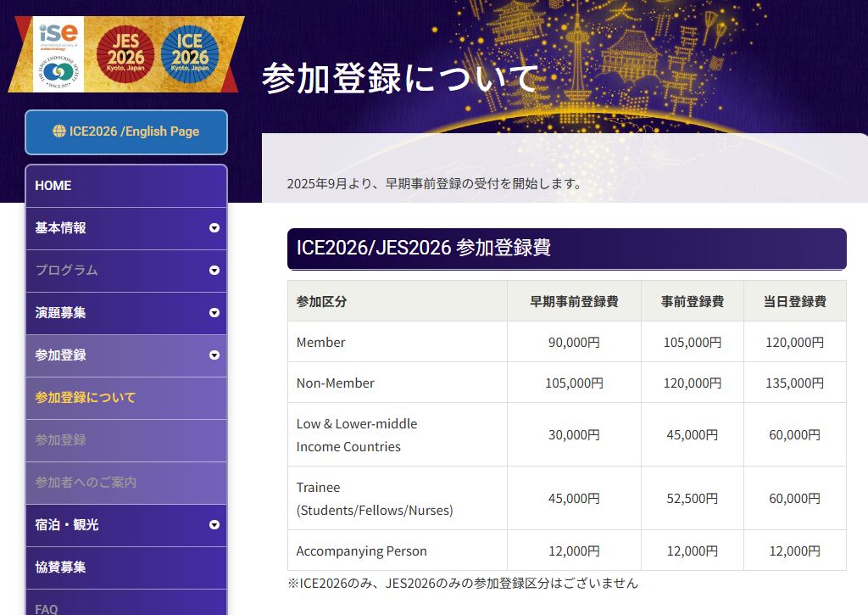Open the 協賛募集 menu item
The image size is (868, 615).
[61, 567]
